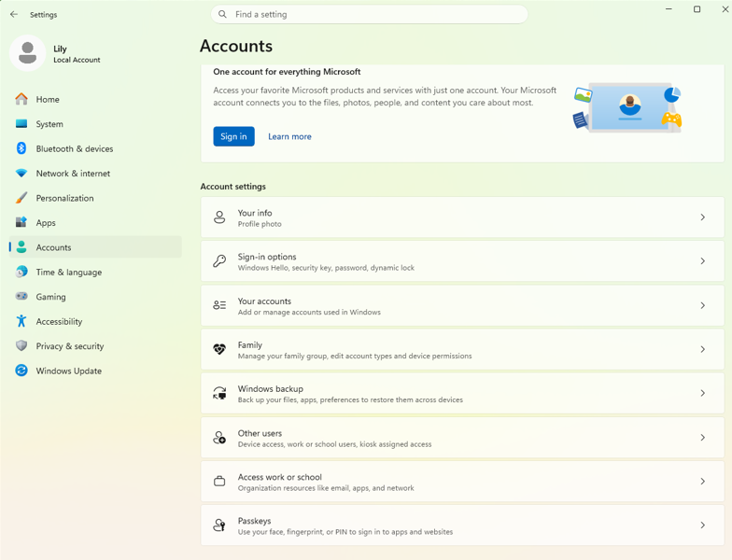Image resolution: width=732 pixels, height=560 pixels.
Task: Click the Windows backup icon
Action: pyautogui.click(x=219, y=393)
